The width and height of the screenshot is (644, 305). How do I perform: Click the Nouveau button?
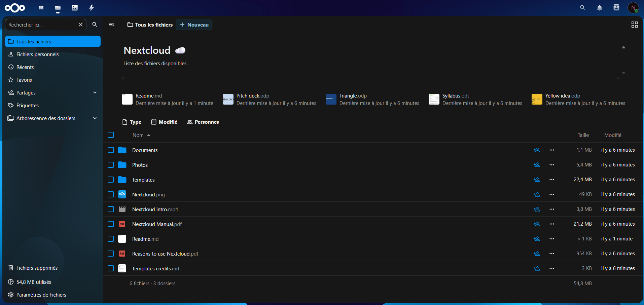click(194, 25)
